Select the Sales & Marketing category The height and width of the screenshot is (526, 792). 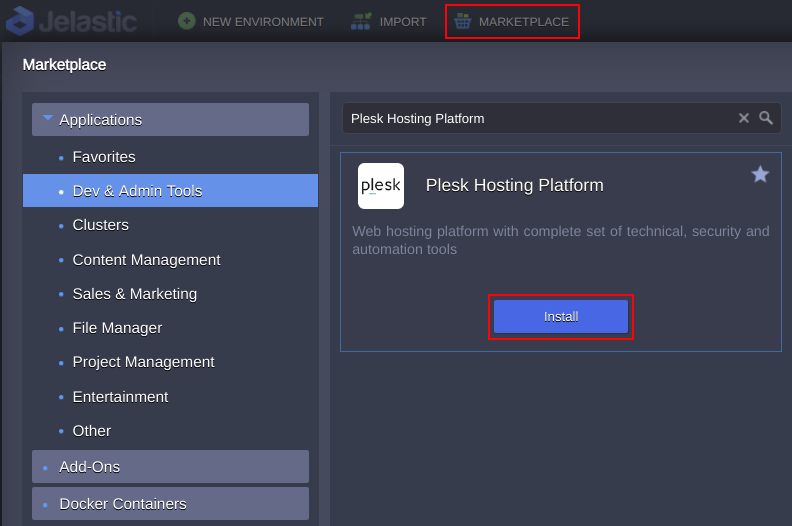(170, 294)
